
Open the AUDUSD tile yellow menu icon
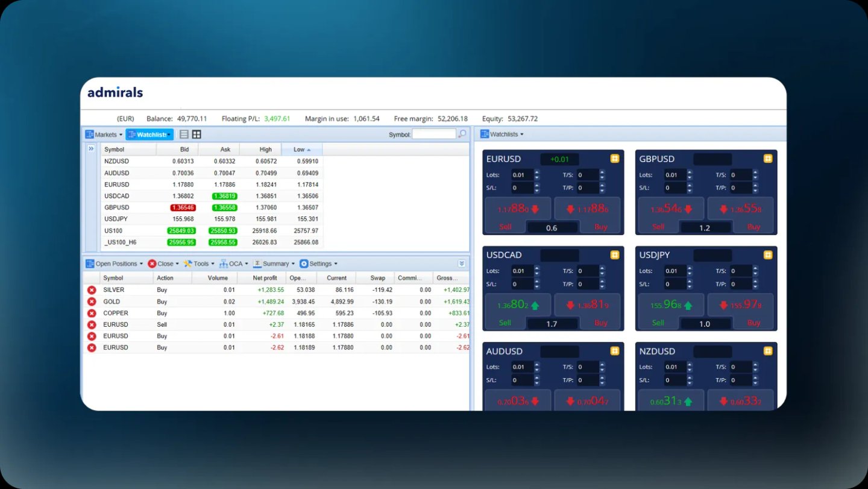(x=615, y=351)
